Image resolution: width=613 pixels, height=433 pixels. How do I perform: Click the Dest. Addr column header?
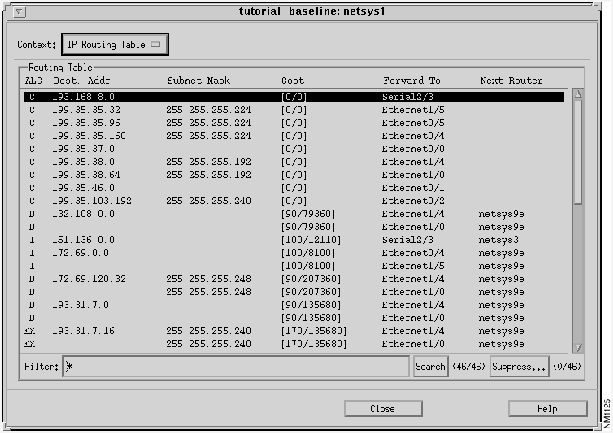pyautogui.click(x=82, y=80)
